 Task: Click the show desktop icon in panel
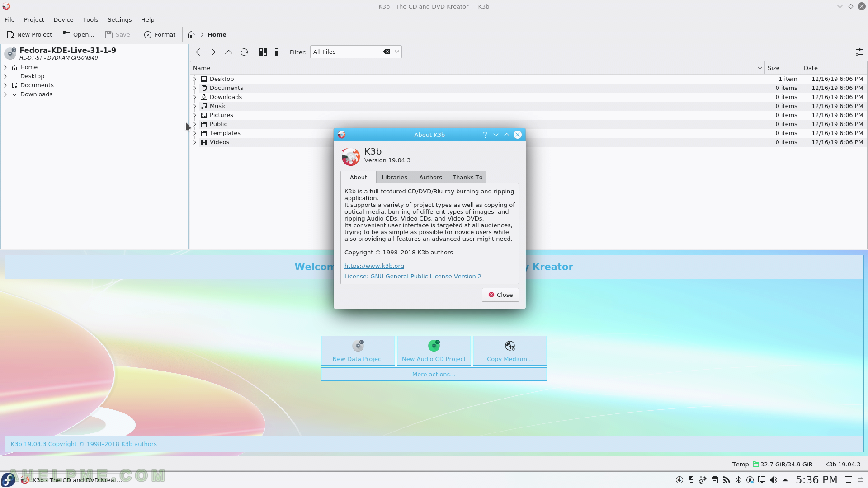pyautogui.click(x=849, y=480)
